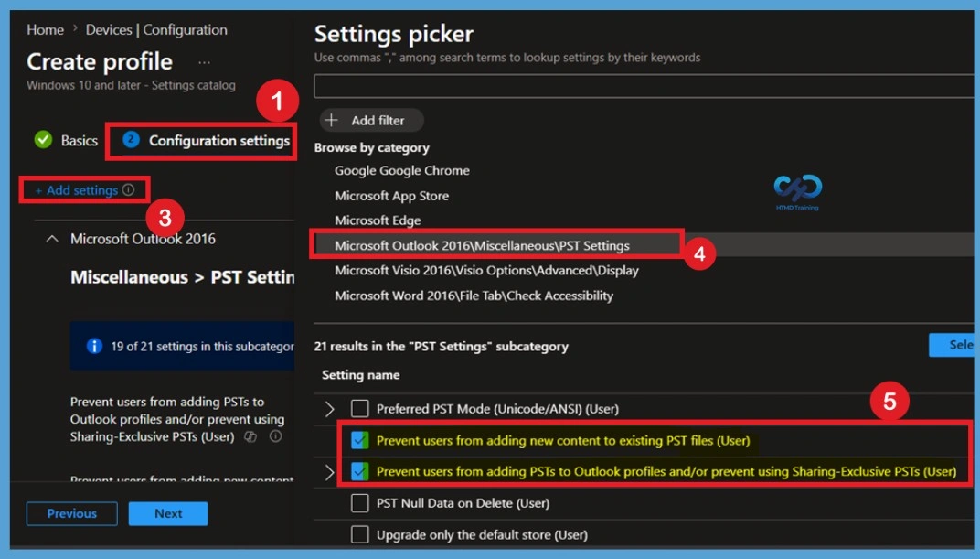Uncheck Prevent adding new content to existing PST files
The height and width of the screenshot is (559, 980).
point(360,440)
